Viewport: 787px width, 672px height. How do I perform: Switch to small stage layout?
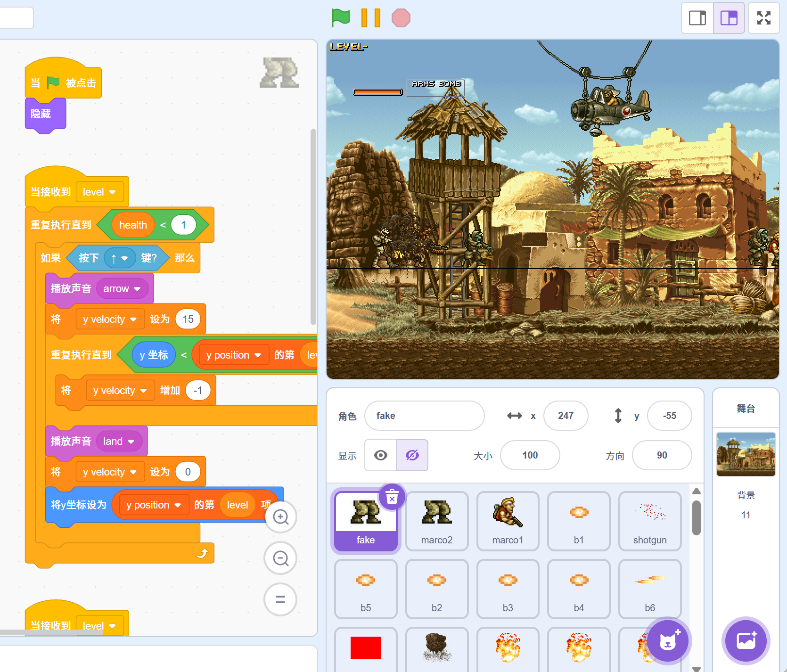697,18
